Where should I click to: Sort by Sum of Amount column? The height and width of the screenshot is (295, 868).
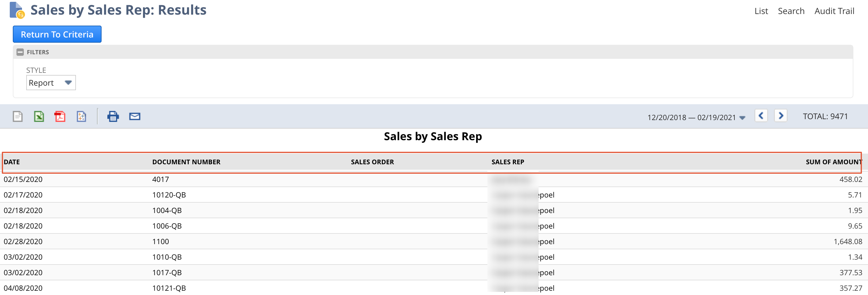tap(833, 162)
